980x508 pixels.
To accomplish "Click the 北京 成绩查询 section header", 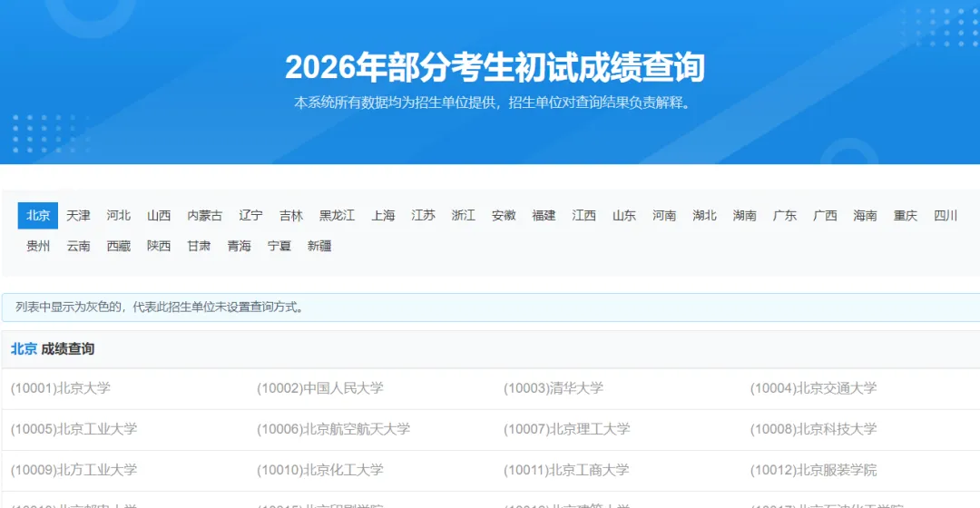I will [x=53, y=349].
